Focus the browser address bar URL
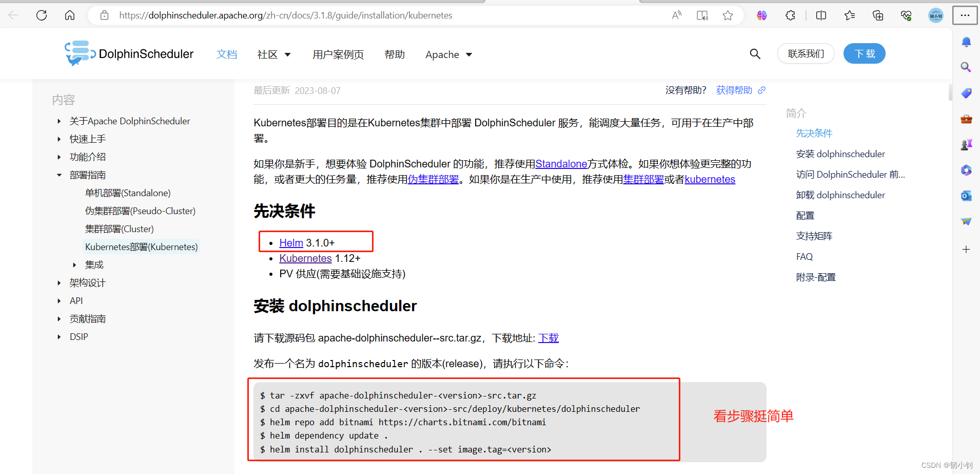The image size is (980, 474). coord(286,15)
